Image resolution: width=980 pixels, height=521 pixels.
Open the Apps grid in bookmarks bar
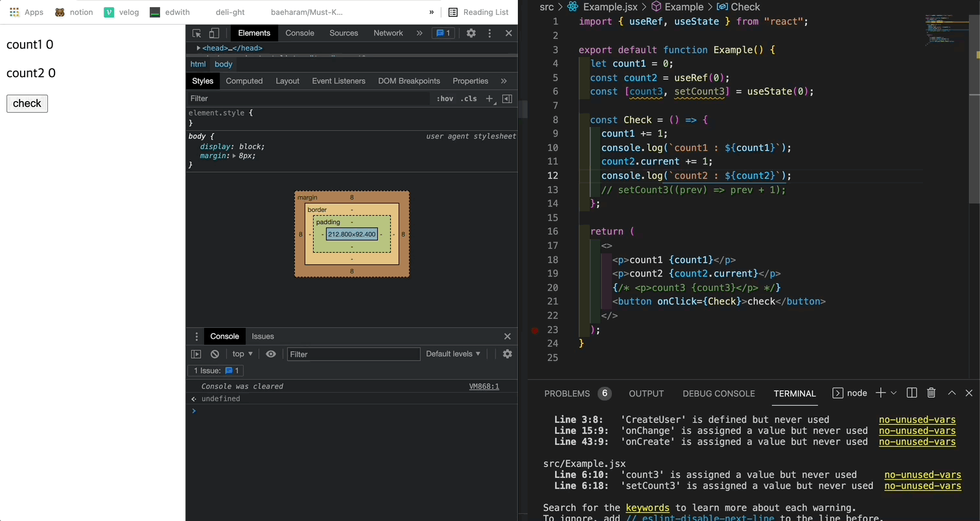[27, 12]
